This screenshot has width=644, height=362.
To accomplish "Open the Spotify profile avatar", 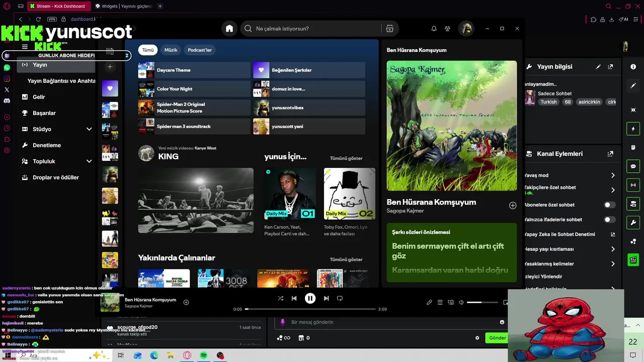I will (466, 29).
